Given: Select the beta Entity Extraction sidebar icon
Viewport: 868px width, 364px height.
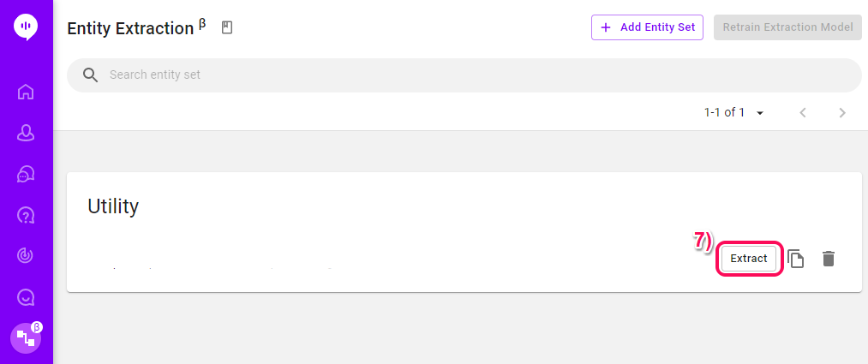Looking at the screenshot, I should point(26,337).
